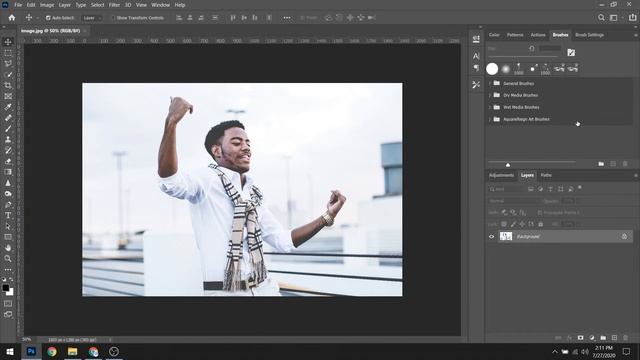Viewport: 640px width, 360px height.
Task: Toggle Auto-Select checkbox
Action: pos(48,18)
